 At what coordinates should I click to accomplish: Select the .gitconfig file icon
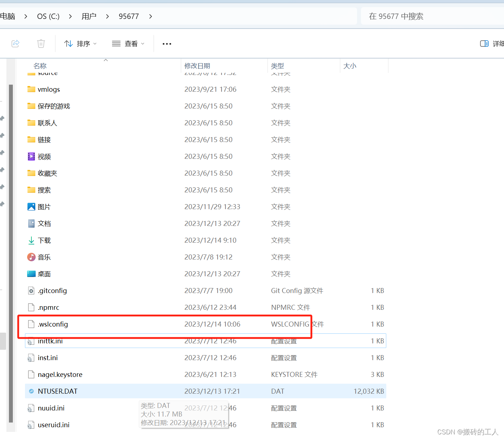pos(31,291)
